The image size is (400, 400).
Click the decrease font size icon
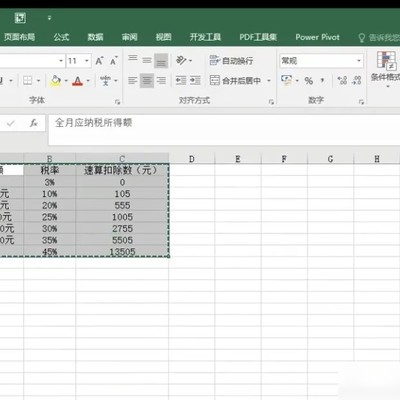(114, 61)
